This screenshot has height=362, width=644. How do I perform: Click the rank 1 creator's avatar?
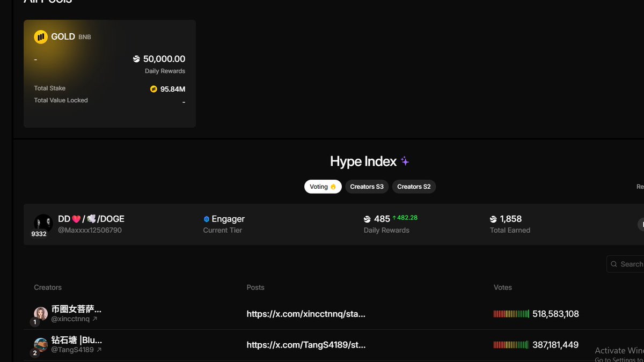40,314
